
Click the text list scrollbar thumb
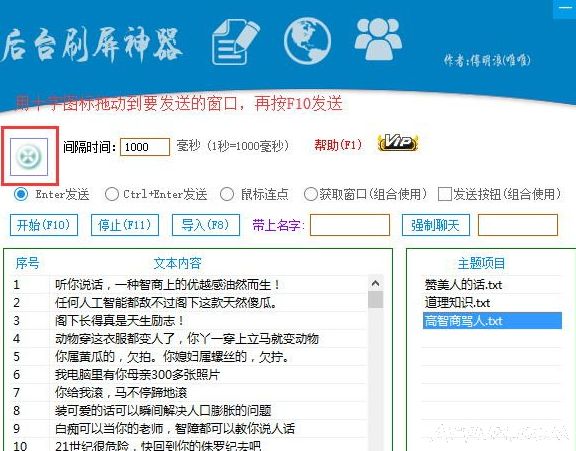(x=375, y=300)
